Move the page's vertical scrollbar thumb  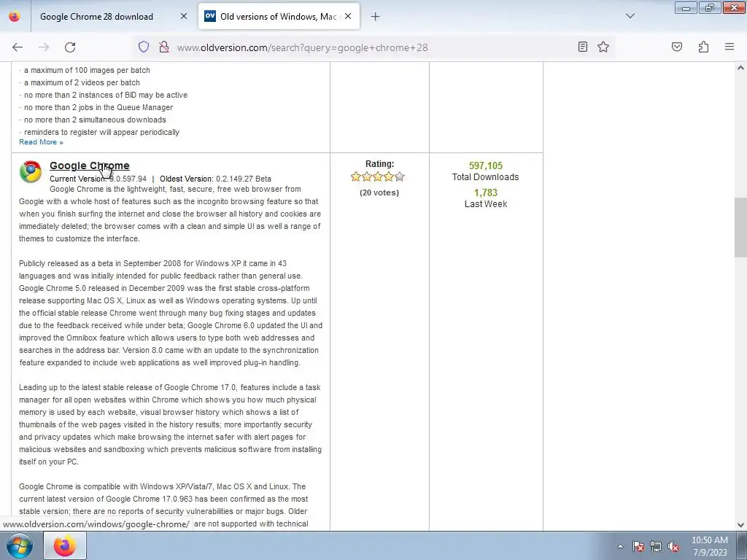coord(740,227)
